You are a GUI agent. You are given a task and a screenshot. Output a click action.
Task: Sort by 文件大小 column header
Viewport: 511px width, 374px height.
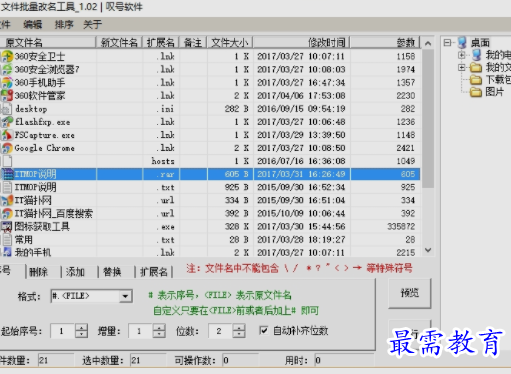coord(230,43)
